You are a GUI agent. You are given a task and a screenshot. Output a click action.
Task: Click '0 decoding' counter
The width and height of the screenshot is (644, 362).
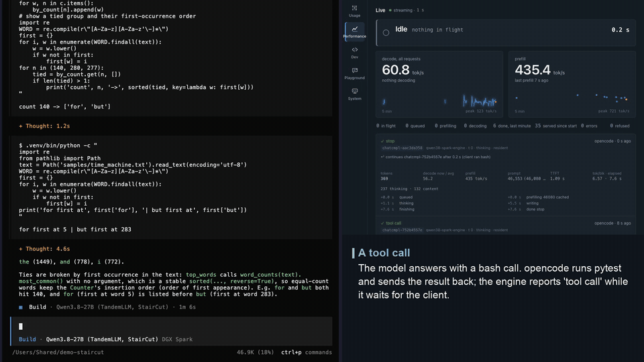475,126
